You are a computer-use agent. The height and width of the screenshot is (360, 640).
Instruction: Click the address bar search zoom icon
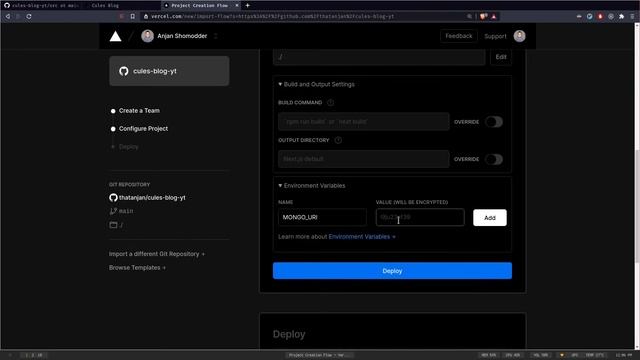click(469, 16)
